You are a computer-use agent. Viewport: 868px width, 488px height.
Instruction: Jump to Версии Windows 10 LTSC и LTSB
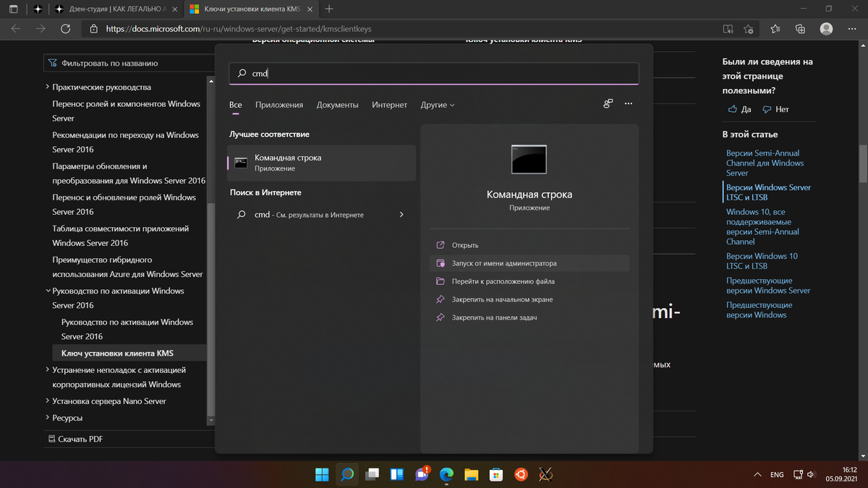[x=762, y=261]
